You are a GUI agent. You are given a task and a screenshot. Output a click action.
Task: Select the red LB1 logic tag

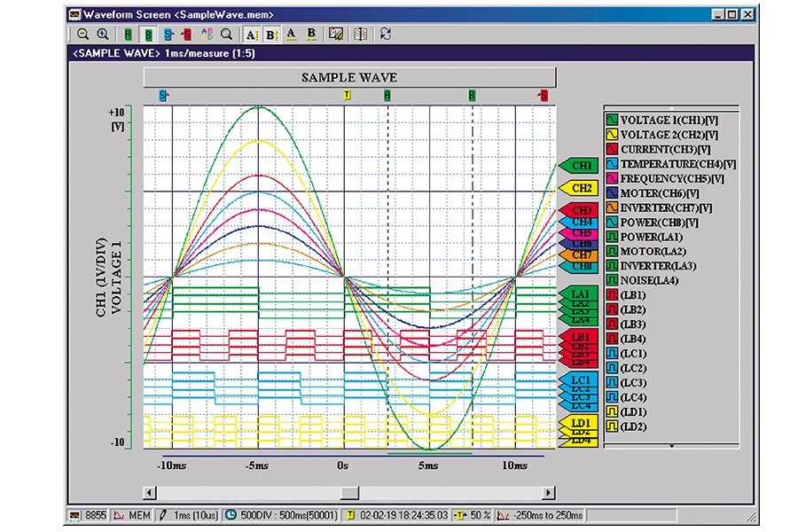[579, 337]
